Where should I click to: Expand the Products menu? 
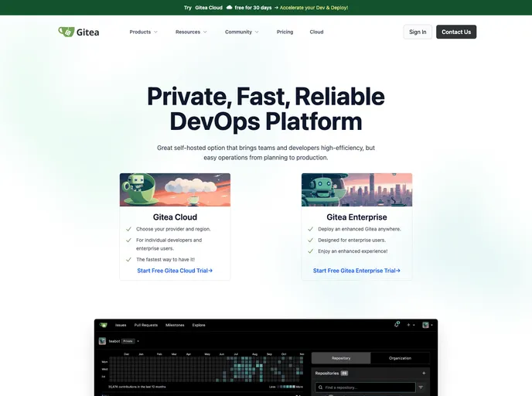tap(144, 32)
